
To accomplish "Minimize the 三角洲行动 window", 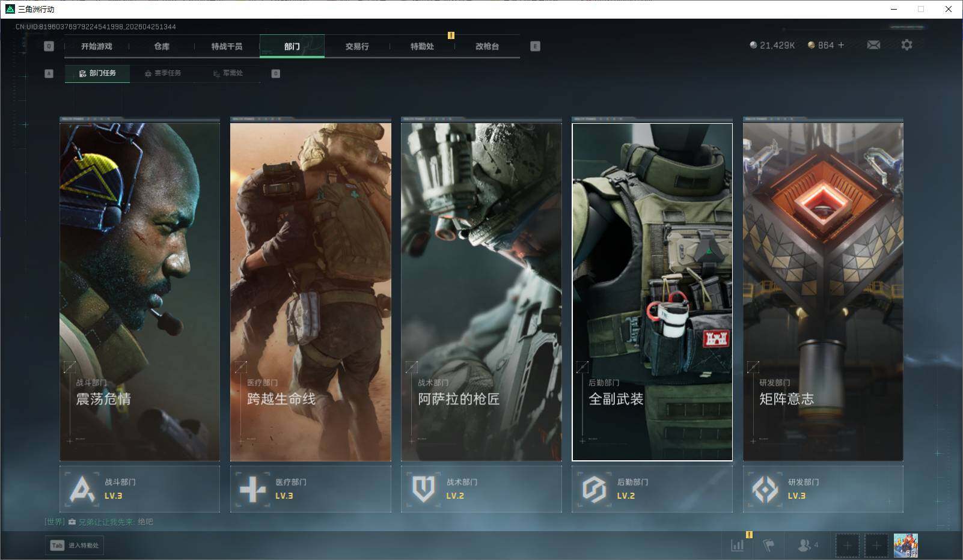I will point(893,9).
